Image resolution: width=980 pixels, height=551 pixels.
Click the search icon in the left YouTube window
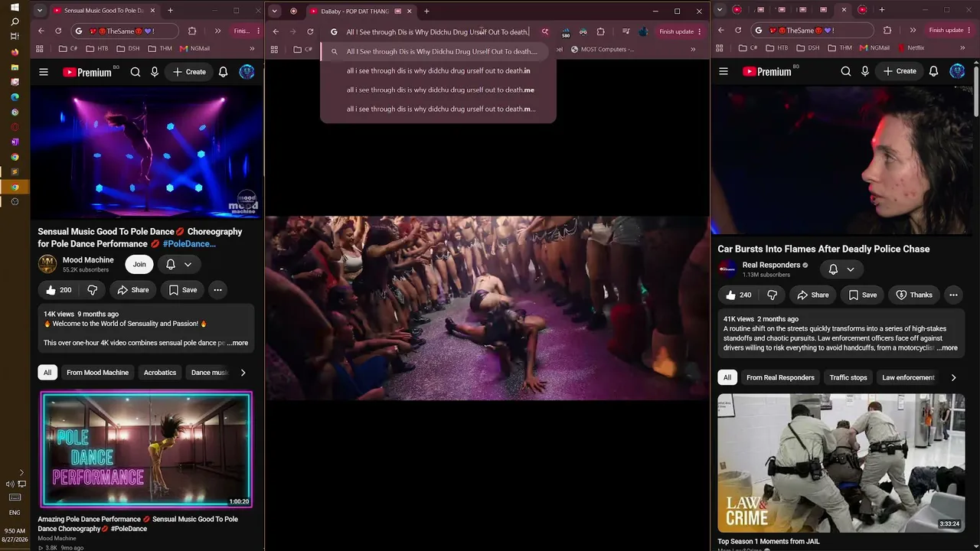pos(136,72)
